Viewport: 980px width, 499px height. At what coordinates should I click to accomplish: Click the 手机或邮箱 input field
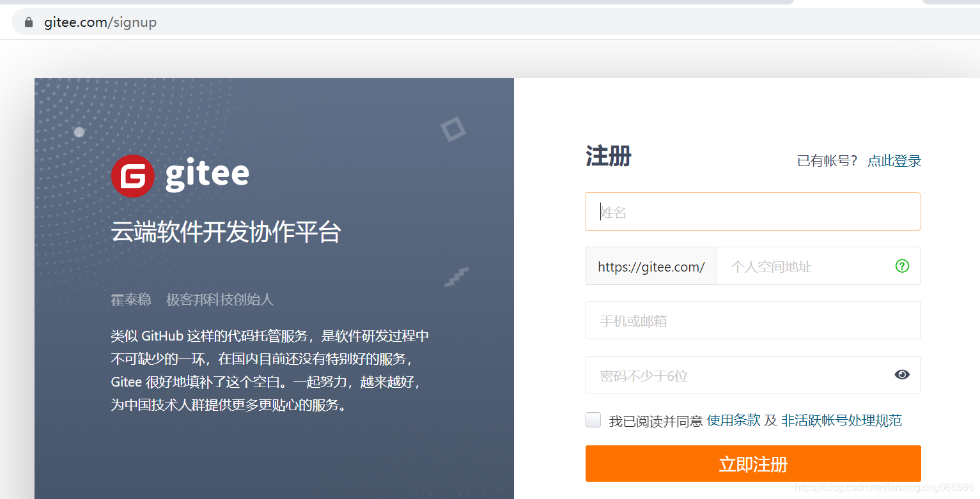point(753,320)
